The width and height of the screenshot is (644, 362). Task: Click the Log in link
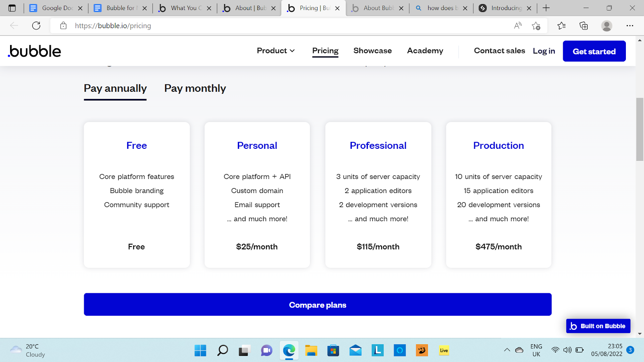pyautogui.click(x=544, y=51)
